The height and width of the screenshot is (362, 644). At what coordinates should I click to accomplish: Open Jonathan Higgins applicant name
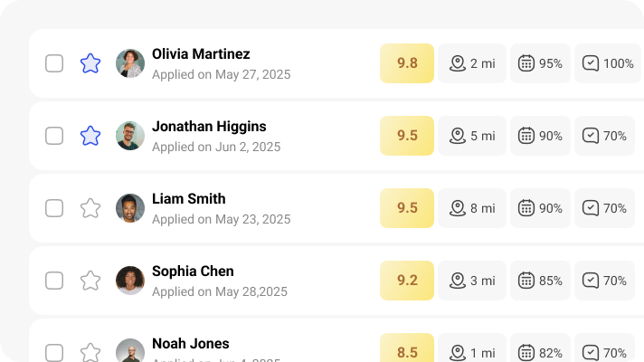209,127
